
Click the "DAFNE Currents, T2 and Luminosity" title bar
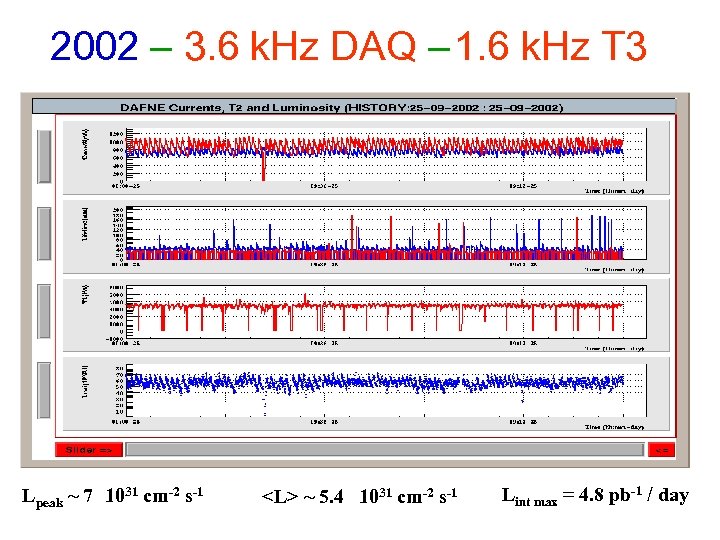(354, 107)
